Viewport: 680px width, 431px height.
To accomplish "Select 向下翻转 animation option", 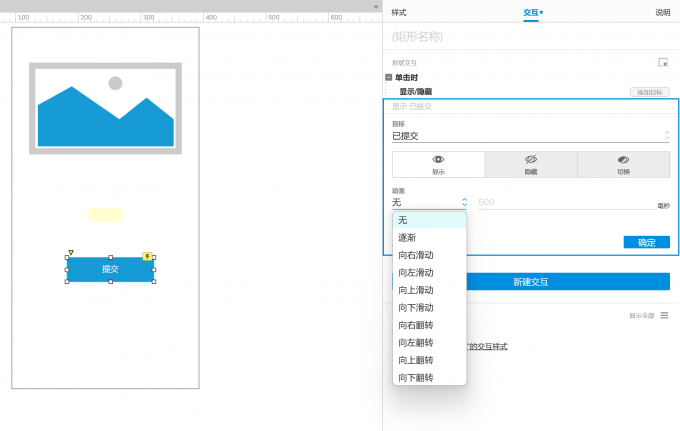I will coord(429,378).
